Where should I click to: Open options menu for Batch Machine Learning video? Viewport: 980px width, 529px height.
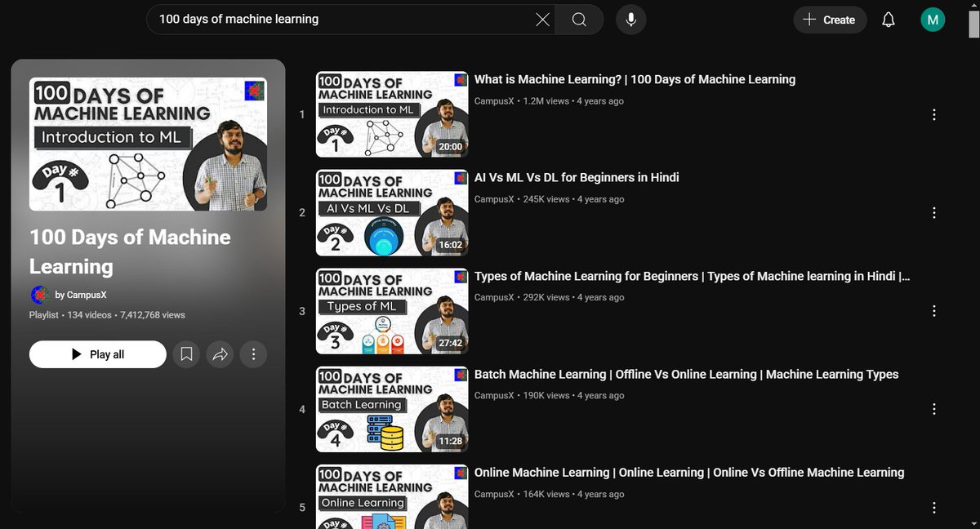point(934,409)
